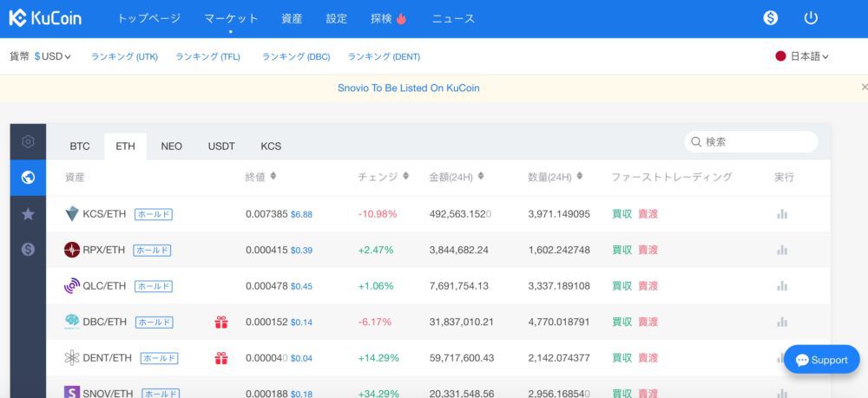Open ランキング (DENT) link
Screen dimensions: 868x398
point(384,56)
